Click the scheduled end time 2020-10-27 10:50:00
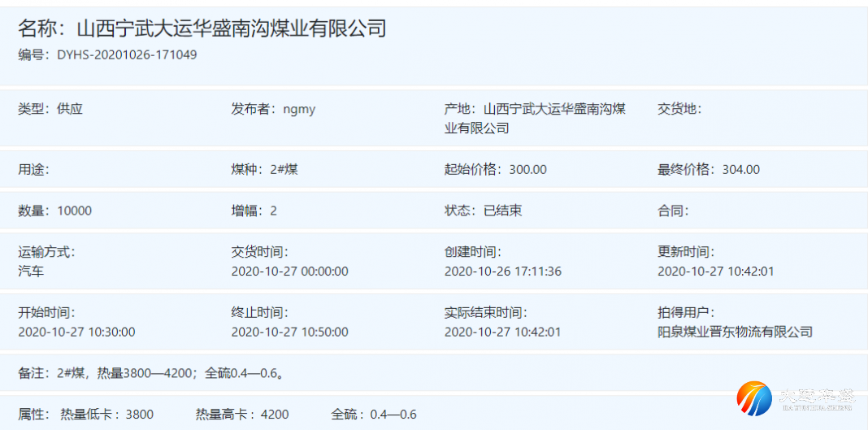 [x=289, y=332]
